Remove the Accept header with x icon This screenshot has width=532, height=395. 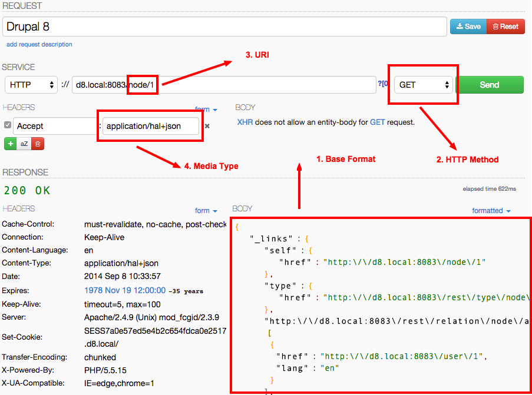(207, 126)
